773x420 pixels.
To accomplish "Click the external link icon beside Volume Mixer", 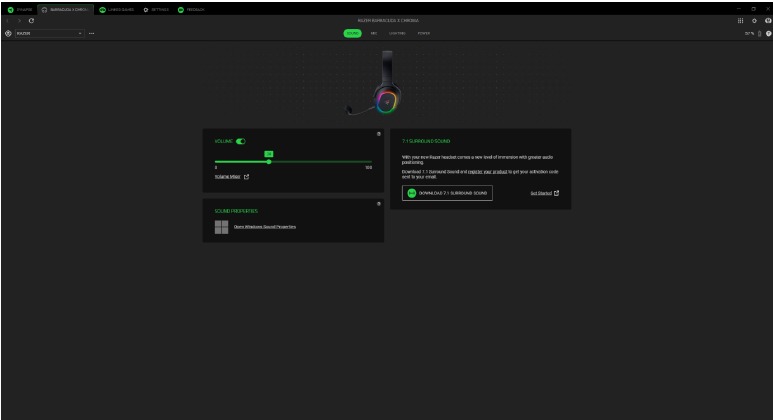I will pos(246,176).
